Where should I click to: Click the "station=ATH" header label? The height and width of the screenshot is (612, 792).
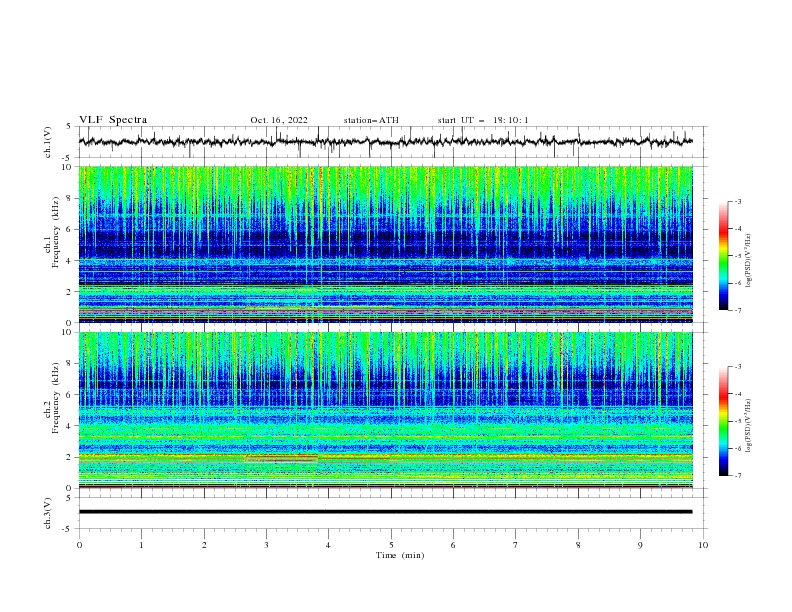(371, 120)
